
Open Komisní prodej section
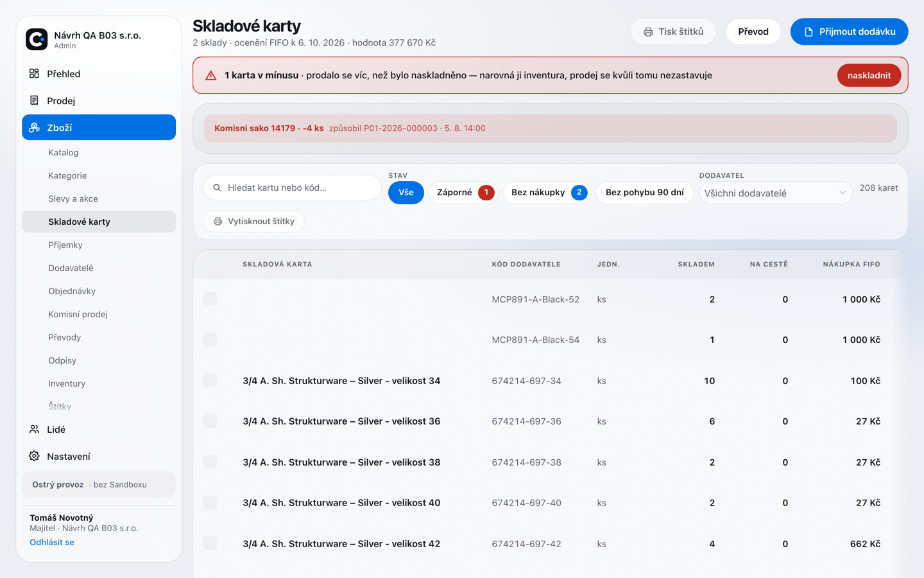tap(99, 314)
